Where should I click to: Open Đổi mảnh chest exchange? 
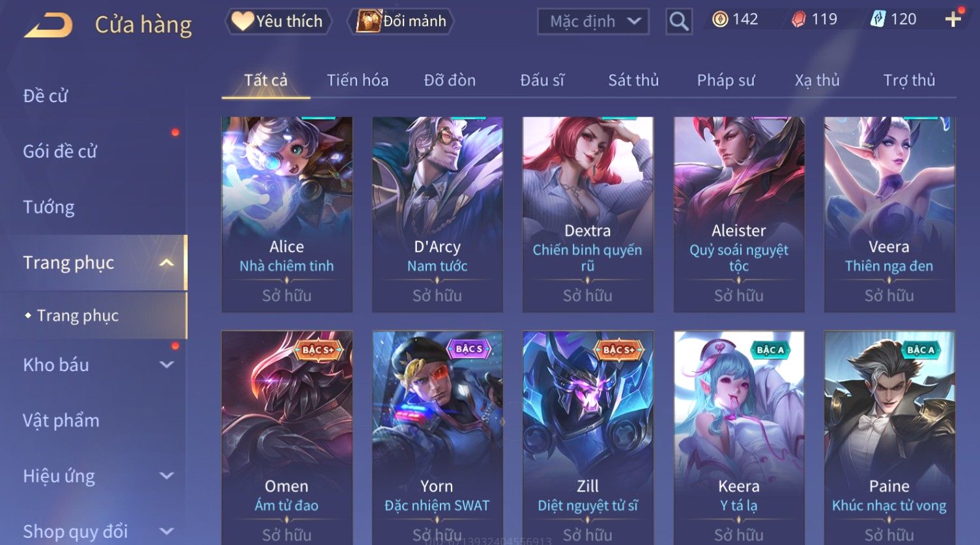click(x=401, y=21)
